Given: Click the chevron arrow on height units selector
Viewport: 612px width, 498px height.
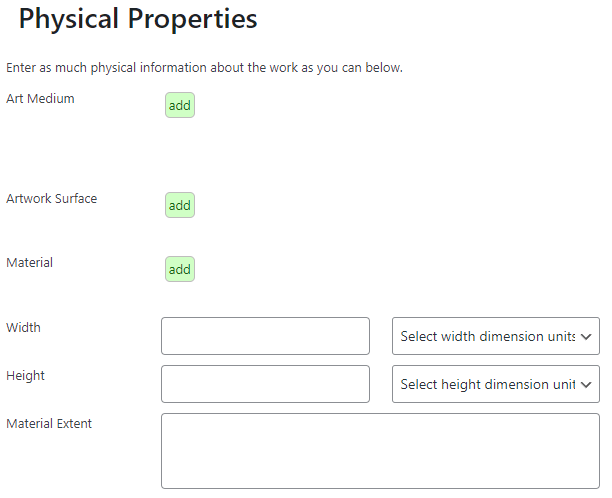Looking at the screenshot, I should pyautogui.click(x=587, y=385).
